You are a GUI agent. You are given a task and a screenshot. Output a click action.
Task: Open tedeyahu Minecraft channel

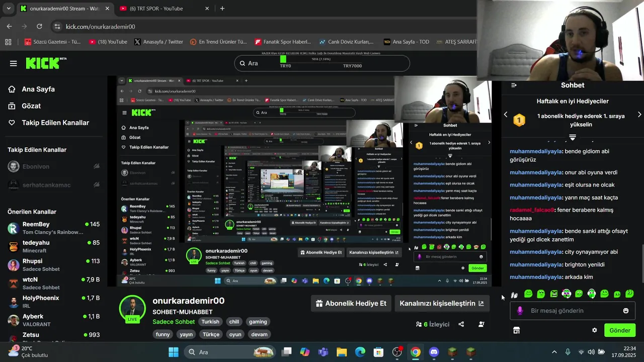click(53, 246)
